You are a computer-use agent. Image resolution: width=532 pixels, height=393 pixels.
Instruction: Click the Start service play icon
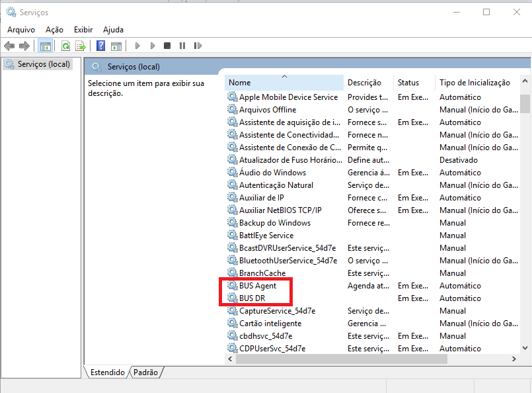pyautogui.click(x=137, y=46)
